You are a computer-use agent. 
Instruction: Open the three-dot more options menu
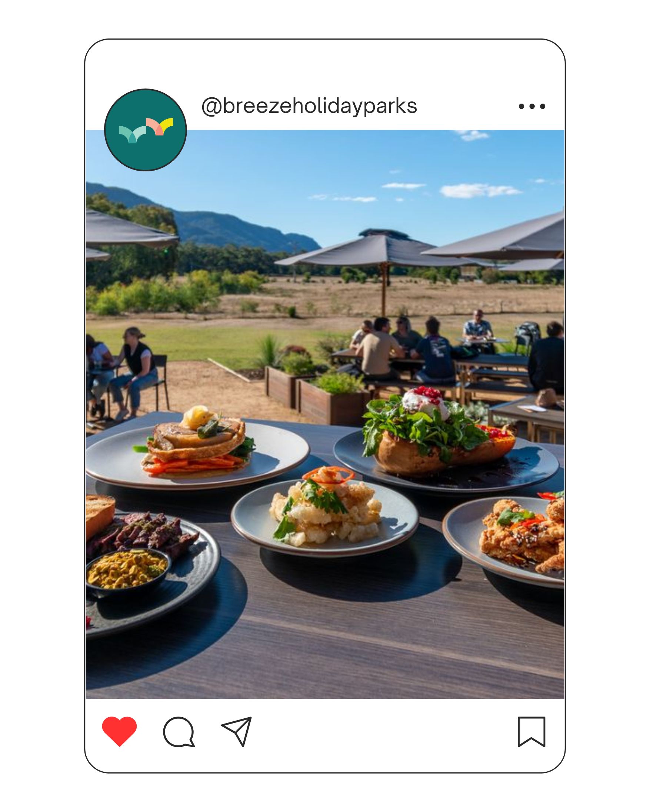pyautogui.click(x=532, y=106)
